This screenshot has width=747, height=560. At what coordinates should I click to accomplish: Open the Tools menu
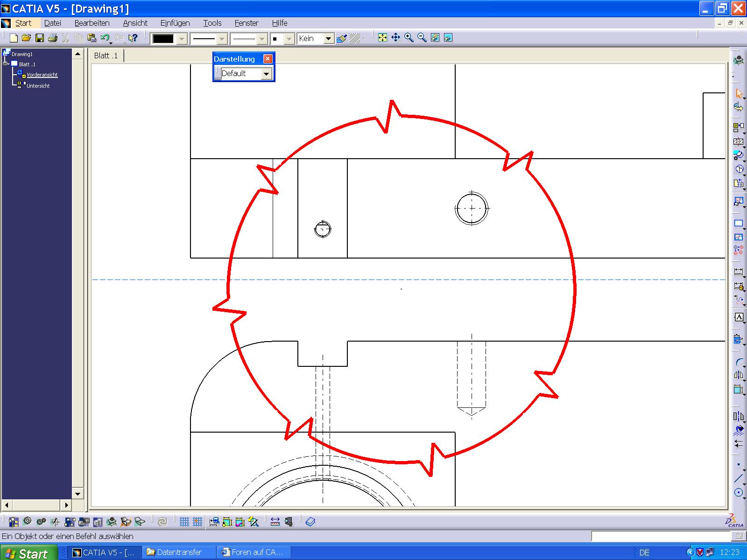[x=212, y=23]
